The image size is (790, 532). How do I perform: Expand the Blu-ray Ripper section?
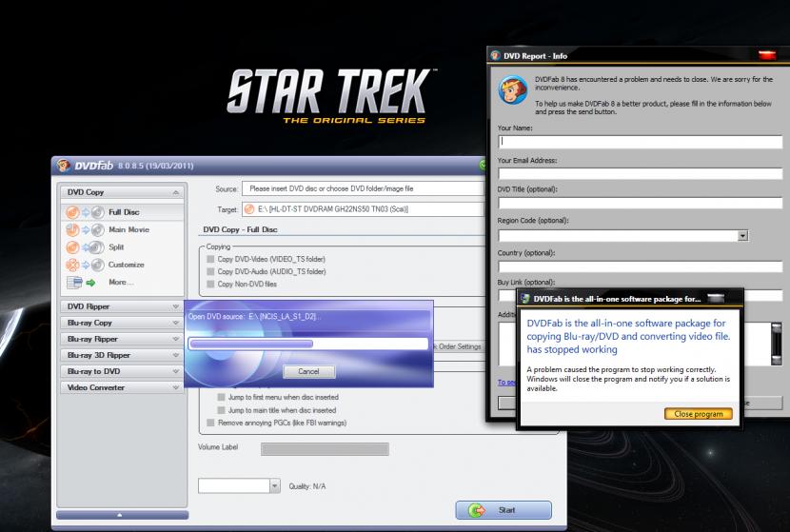(x=175, y=339)
